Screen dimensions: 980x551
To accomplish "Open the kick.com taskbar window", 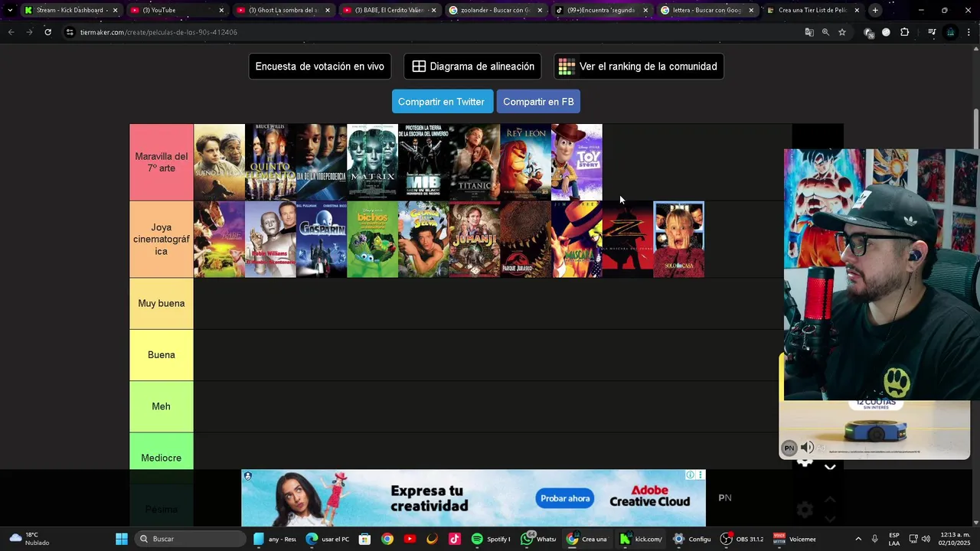I will coord(641,539).
